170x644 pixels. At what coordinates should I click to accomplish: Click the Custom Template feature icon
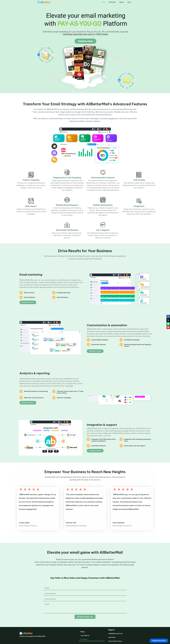(31, 175)
